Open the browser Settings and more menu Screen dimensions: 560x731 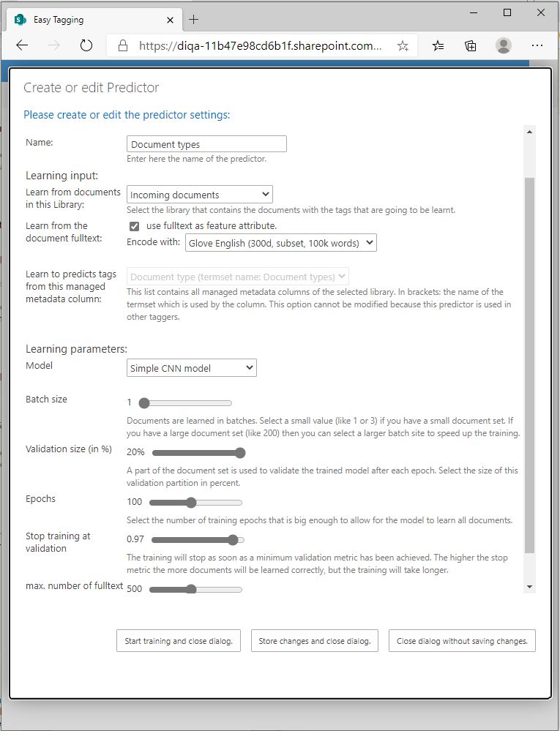pos(537,45)
